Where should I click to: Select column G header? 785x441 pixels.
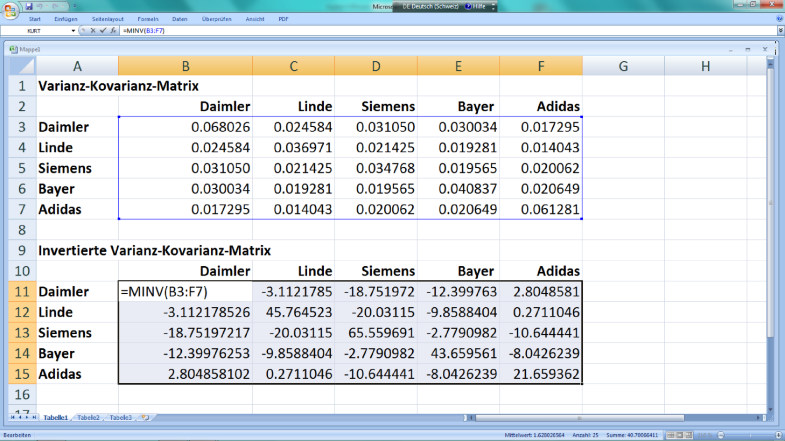pos(623,66)
